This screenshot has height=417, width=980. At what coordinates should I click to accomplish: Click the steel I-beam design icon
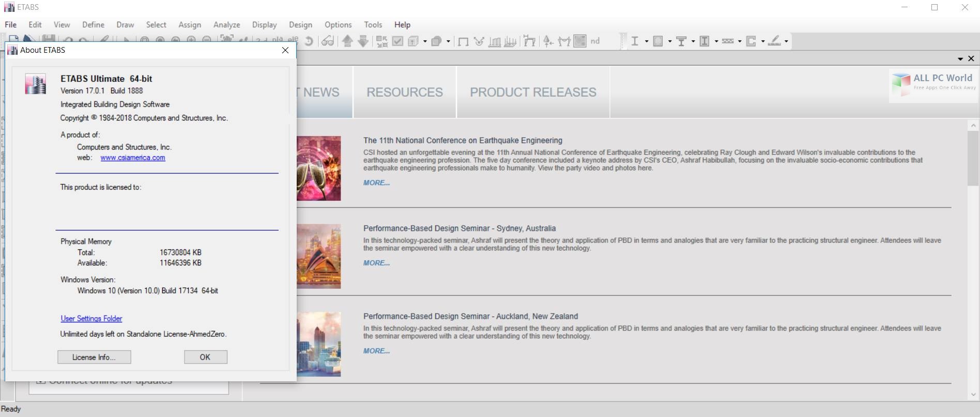(x=635, y=41)
